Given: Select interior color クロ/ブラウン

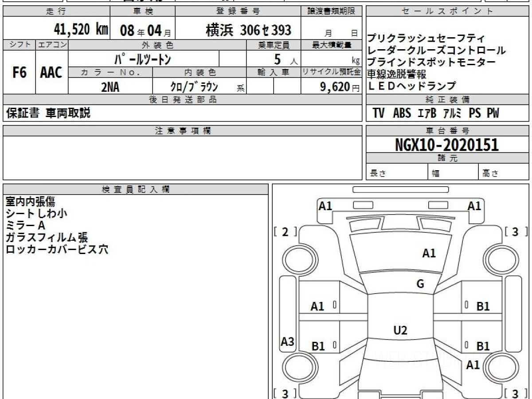Looking at the screenshot, I should coord(194,86).
